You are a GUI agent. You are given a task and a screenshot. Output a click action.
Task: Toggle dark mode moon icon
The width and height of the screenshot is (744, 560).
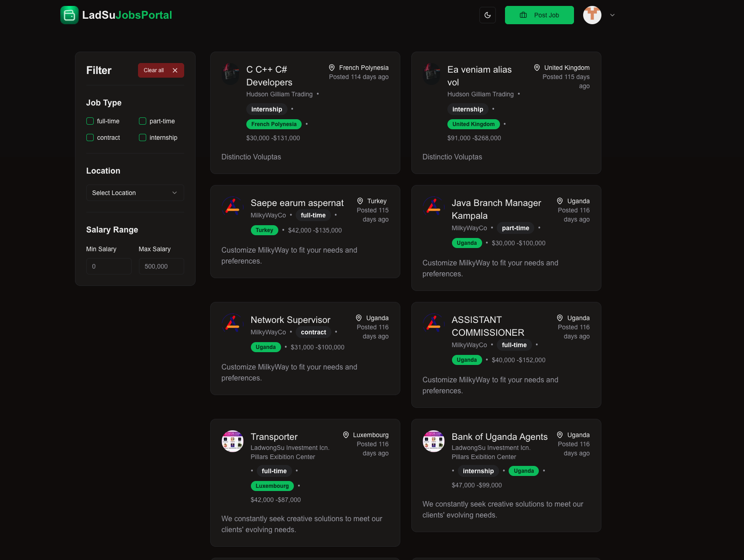pos(488,15)
